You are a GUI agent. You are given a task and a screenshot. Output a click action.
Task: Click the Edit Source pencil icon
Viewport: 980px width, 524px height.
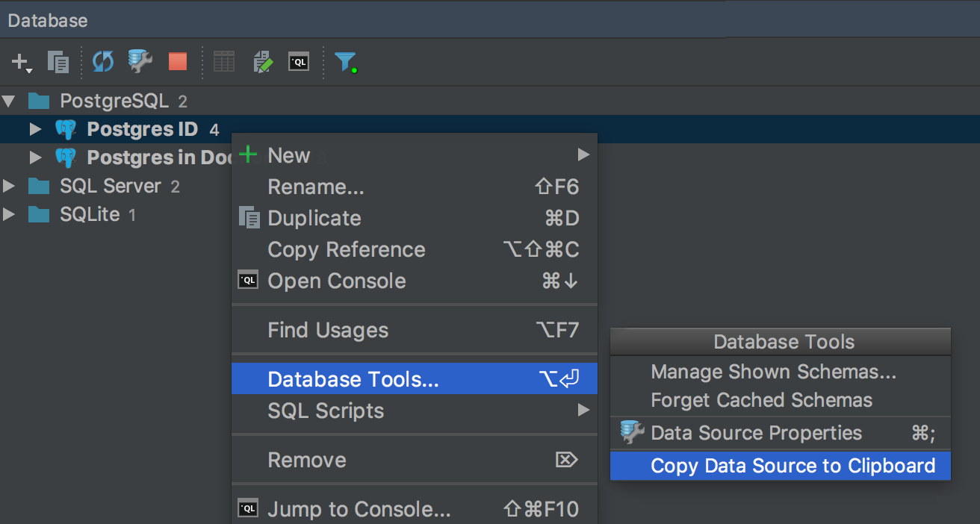[263, 61]
